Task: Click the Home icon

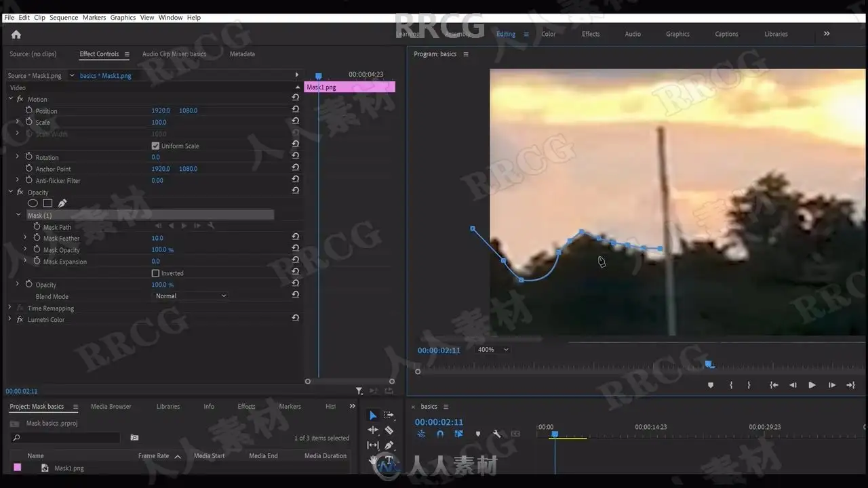Action: pyautogui.click(x=16, y=35)
